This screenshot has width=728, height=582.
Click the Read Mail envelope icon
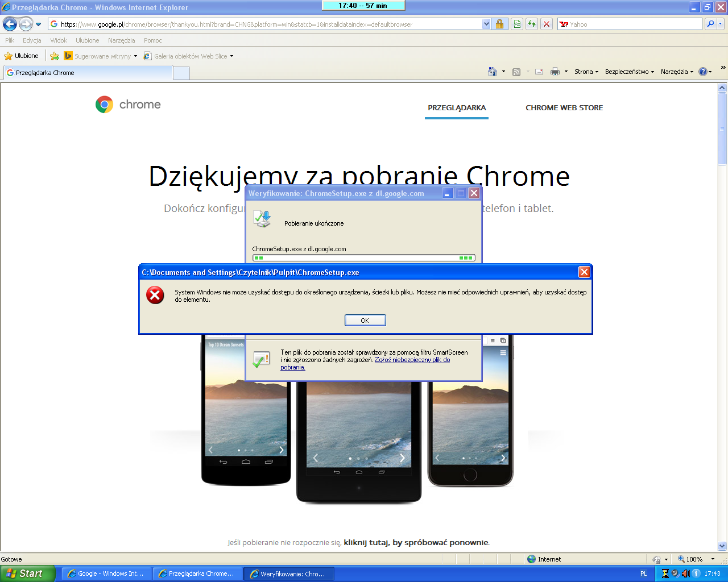tap(539, 72)
